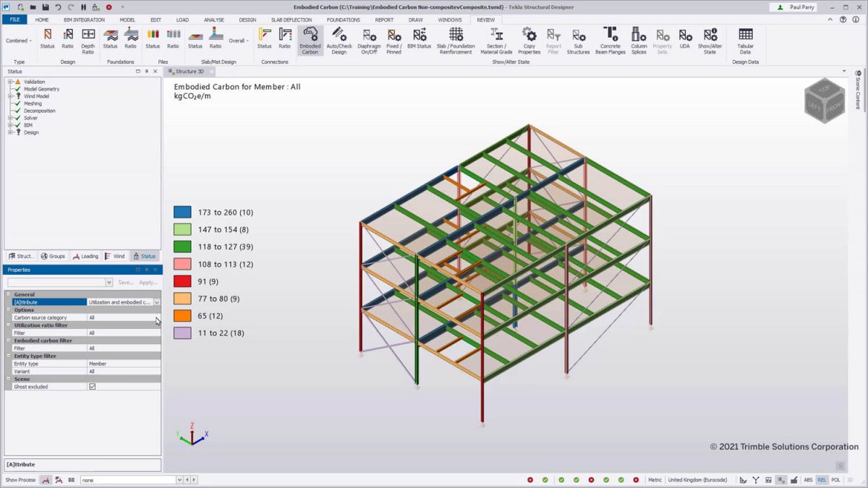
Task: Open Column Splices
Action: [x=637, y=41]
